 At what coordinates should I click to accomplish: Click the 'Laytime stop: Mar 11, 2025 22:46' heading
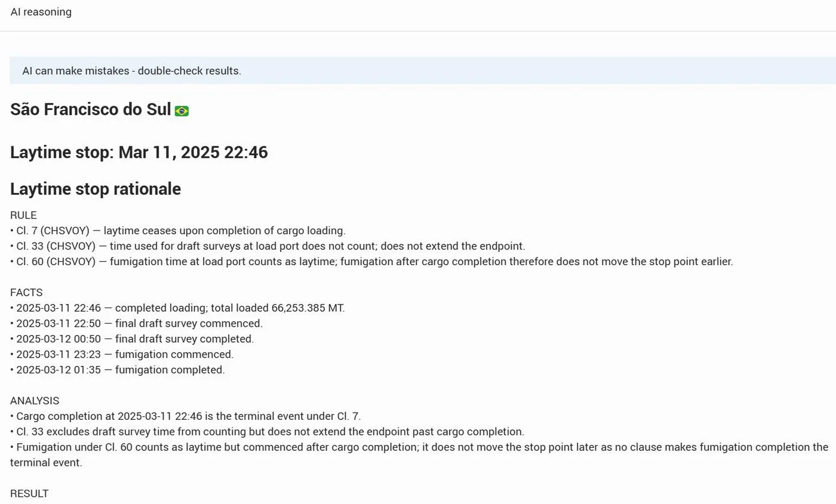click(139, 152)
